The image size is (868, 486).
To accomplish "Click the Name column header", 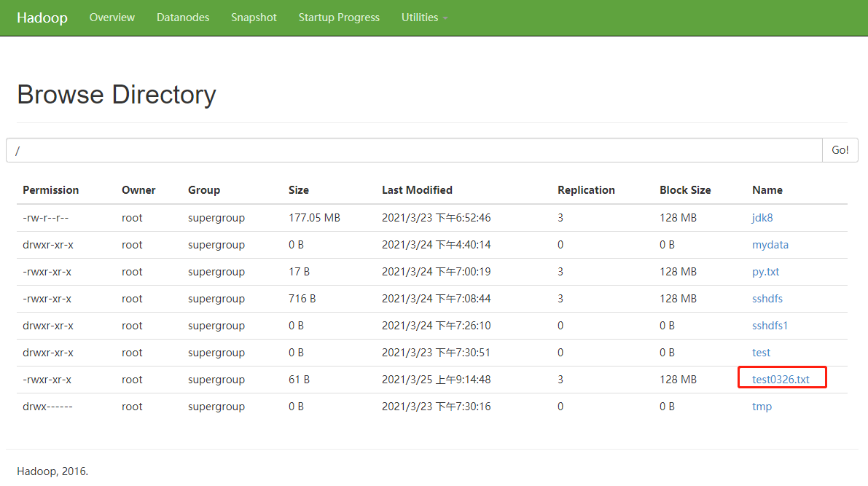I will click(767, 190).
